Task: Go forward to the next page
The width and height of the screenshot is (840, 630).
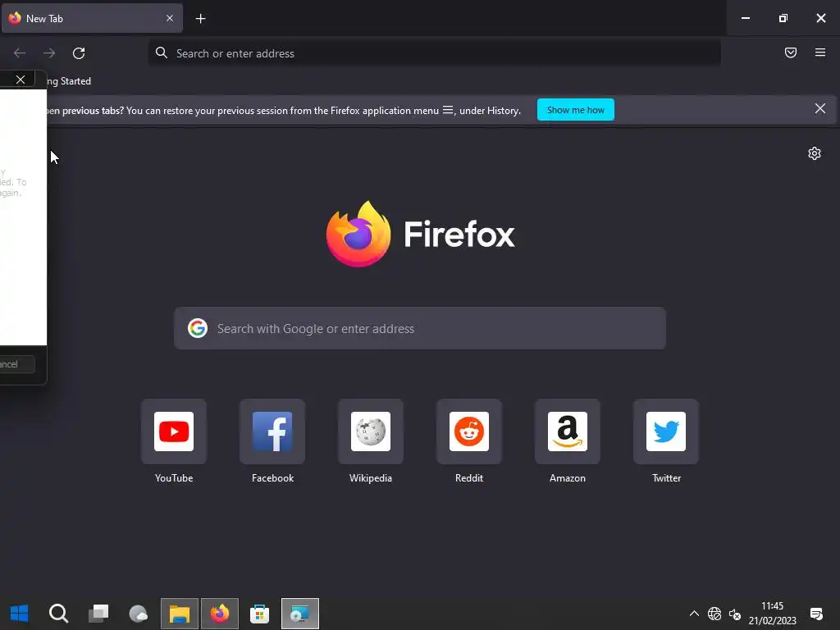Action: point(49,53)
